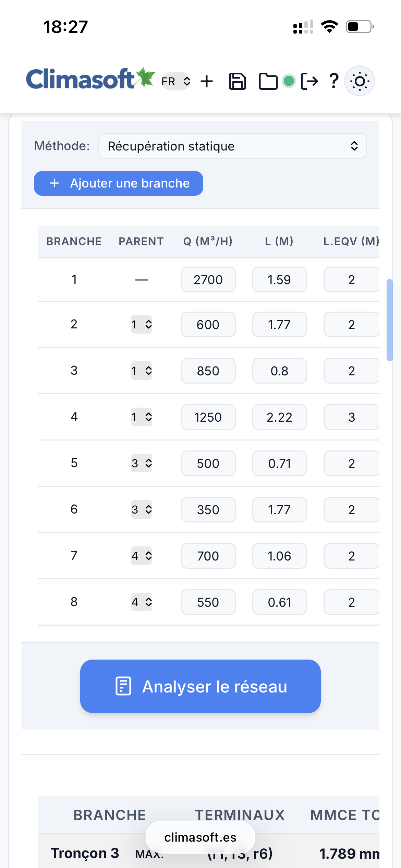
Task: Click branch 1 flow field showing 2700
Action: pyautogui.click(x=208, y=280)
